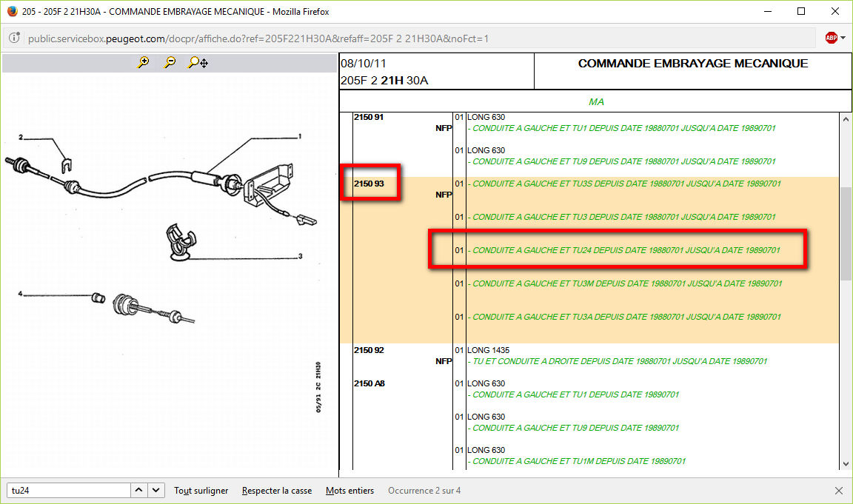853x504 pixels.
Task: Click the MA header label
Action: click(x=596, y=101)
